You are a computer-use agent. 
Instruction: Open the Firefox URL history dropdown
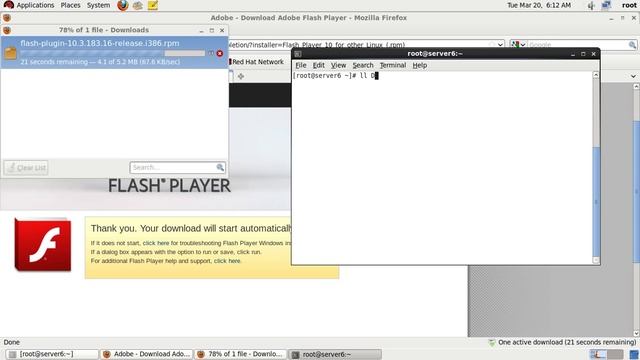pyautogui.click(x=500, y=44)
